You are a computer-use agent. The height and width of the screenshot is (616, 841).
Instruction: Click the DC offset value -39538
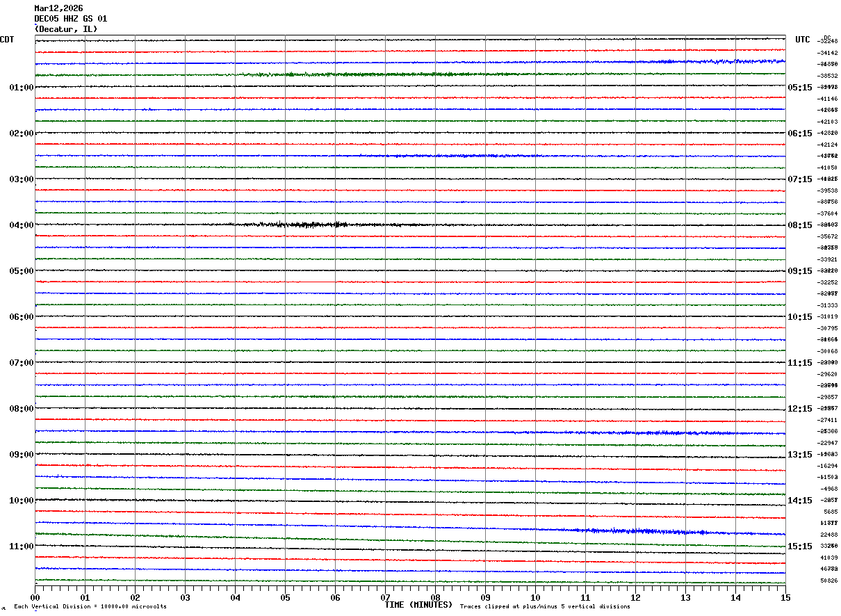pos(828,191)
